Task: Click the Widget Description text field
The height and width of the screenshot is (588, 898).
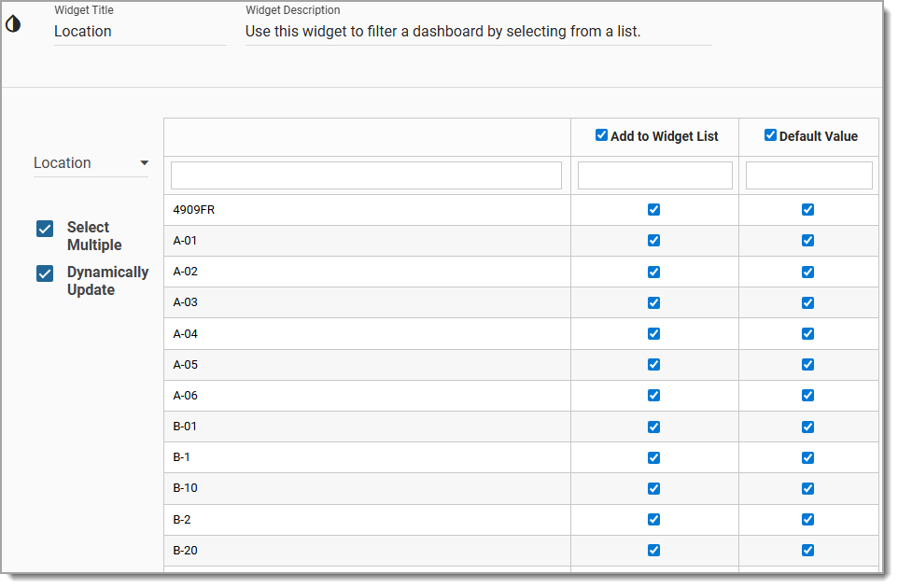Action: coord(478,31)
